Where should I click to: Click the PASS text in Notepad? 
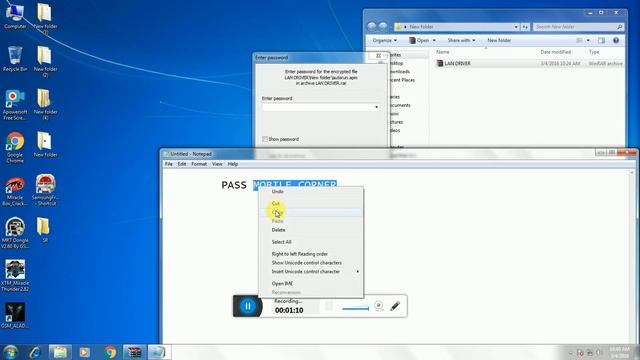point(234,185)
